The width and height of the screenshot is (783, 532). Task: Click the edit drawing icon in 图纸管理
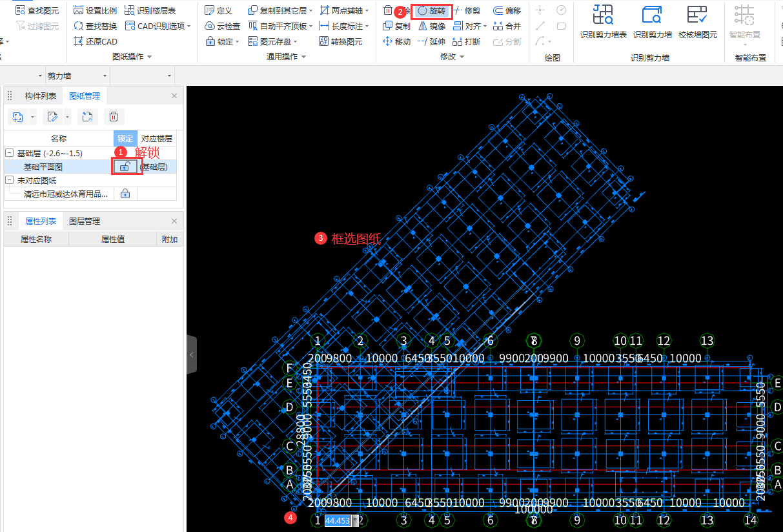[53, 117]
